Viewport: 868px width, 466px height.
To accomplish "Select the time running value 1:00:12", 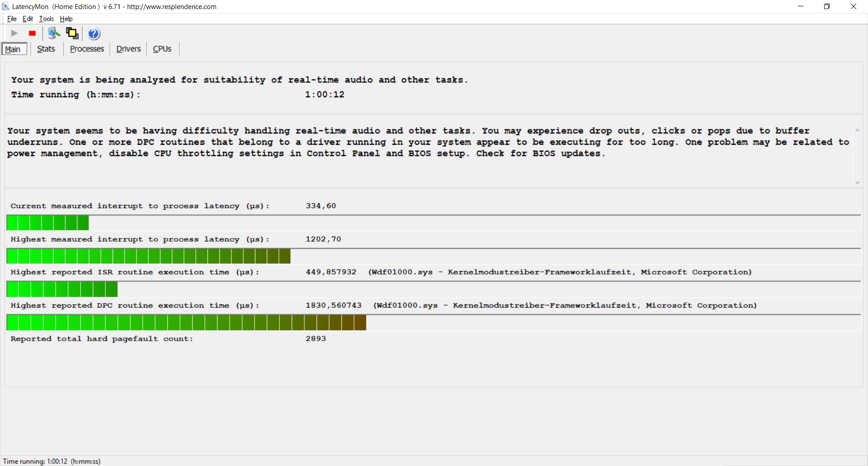I will (325, 95).
